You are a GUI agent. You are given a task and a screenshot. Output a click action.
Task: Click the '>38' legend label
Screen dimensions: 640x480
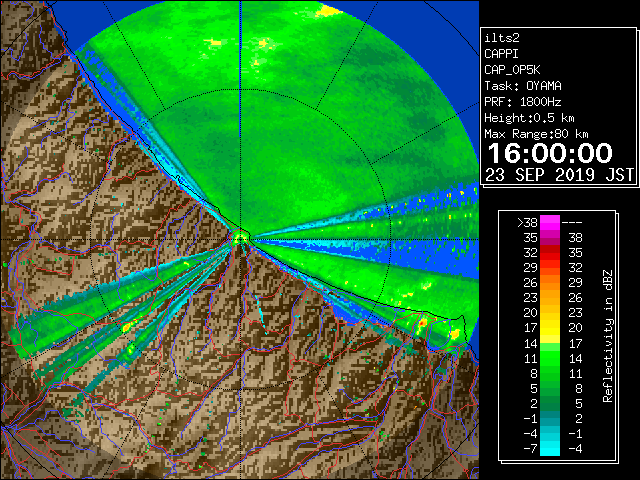pos(527,222)
